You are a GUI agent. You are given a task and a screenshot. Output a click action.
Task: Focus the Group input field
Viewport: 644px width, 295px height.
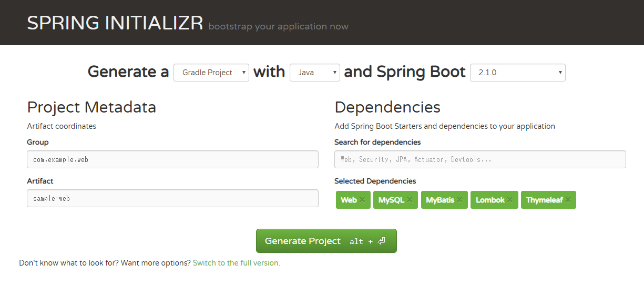click(x=172, y=159)
